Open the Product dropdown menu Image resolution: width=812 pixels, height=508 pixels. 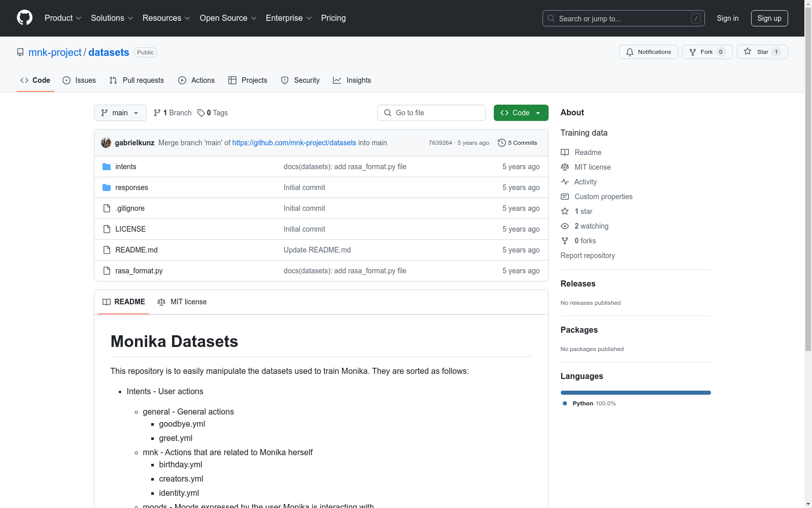pos(63,18)
